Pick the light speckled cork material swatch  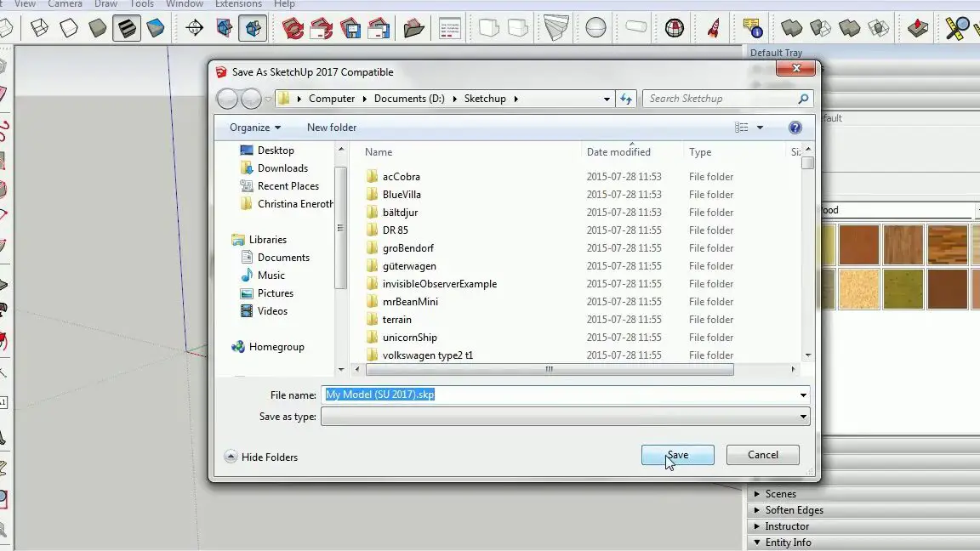click(x=858, y=289)
